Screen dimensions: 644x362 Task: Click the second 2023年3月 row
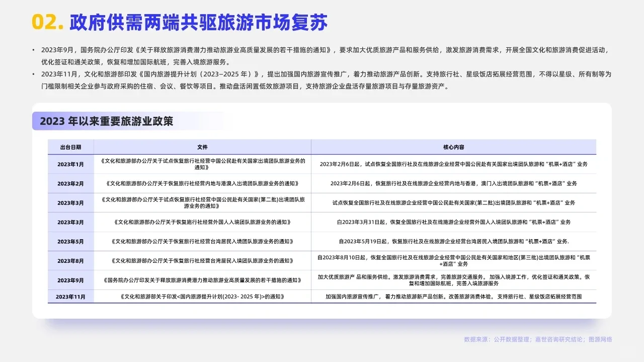pyautogui.click(x=70, y=222)
